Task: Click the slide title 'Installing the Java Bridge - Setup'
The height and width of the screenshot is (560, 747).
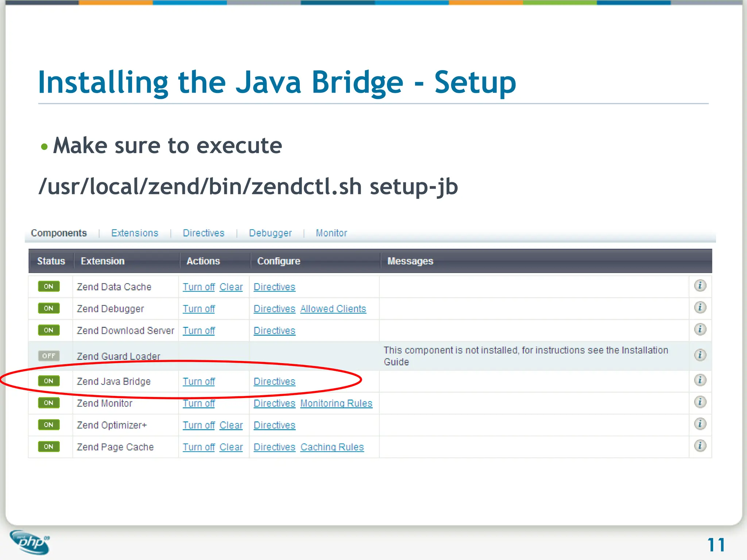Action: [277, 83]
